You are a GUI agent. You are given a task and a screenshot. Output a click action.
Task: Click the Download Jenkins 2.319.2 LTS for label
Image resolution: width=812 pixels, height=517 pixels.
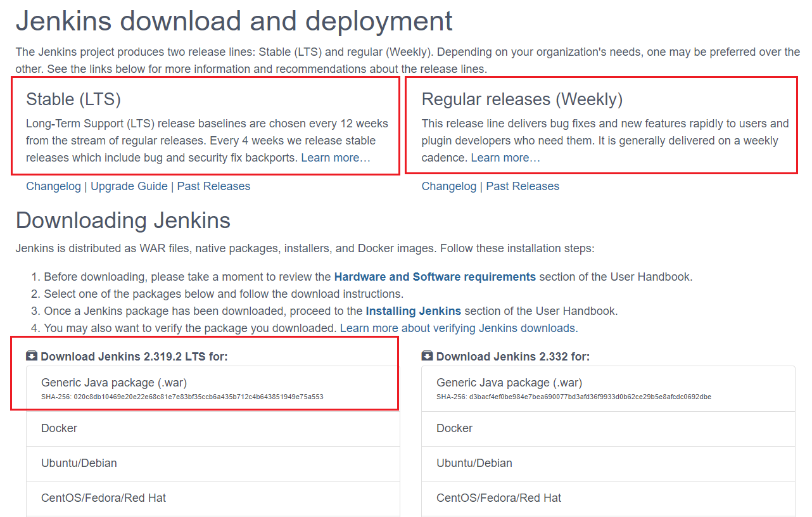point(134,357)
